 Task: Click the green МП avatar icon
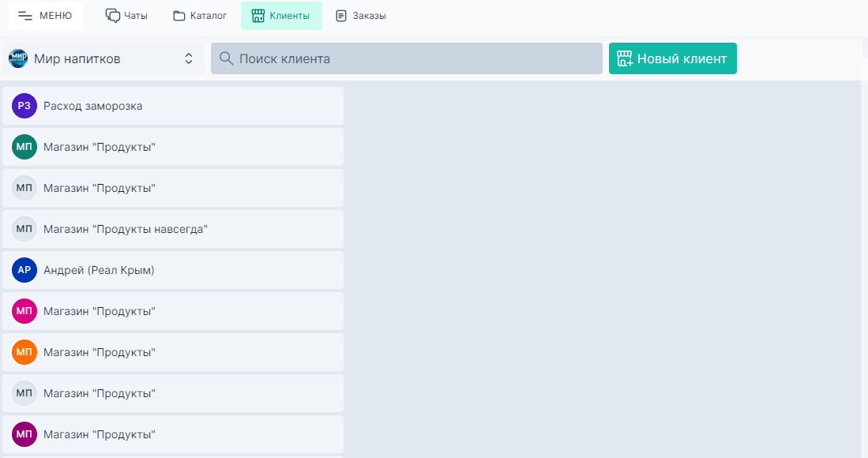pos(24,147)
